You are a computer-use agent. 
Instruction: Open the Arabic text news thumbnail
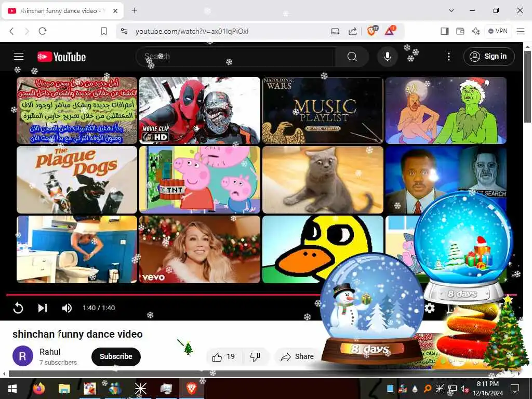[77, 110]
